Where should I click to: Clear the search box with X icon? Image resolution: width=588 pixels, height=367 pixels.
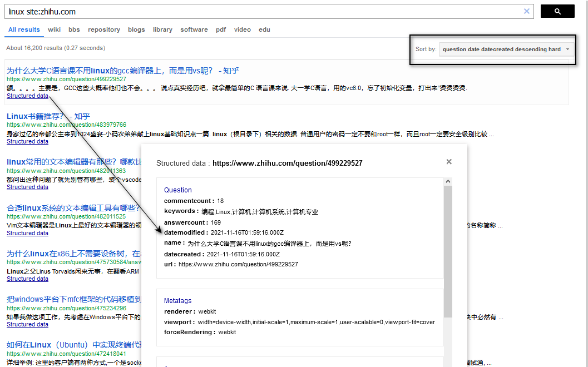(x=527, y=11)
